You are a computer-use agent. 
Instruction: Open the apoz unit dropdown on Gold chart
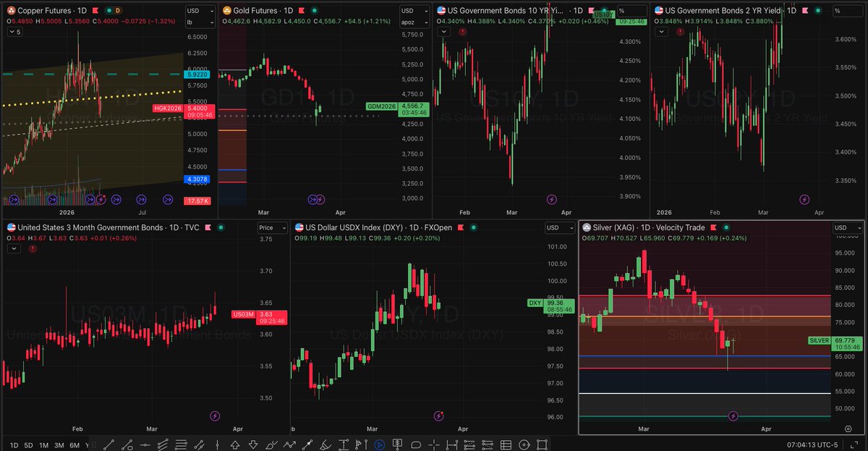coord(414,22)
